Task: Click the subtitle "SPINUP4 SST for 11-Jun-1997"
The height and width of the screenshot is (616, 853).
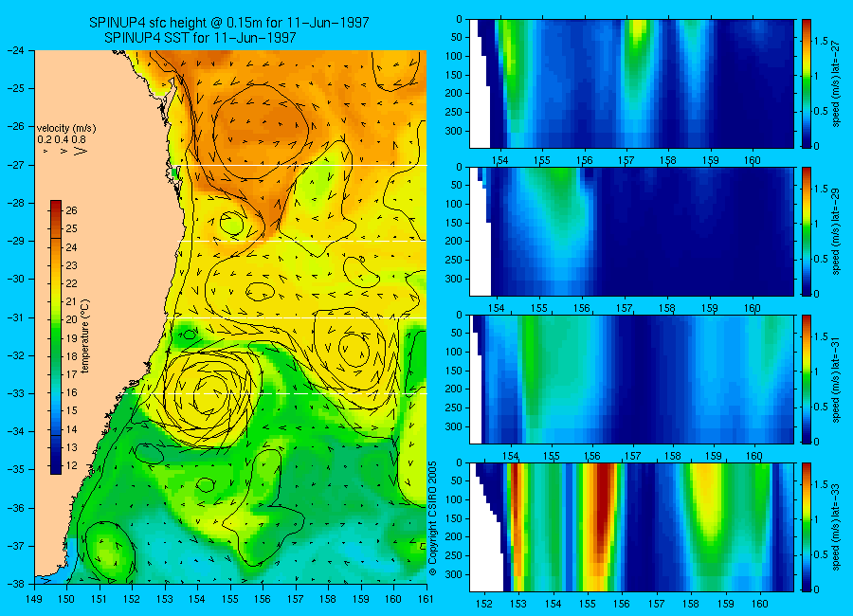Action: 200,38
